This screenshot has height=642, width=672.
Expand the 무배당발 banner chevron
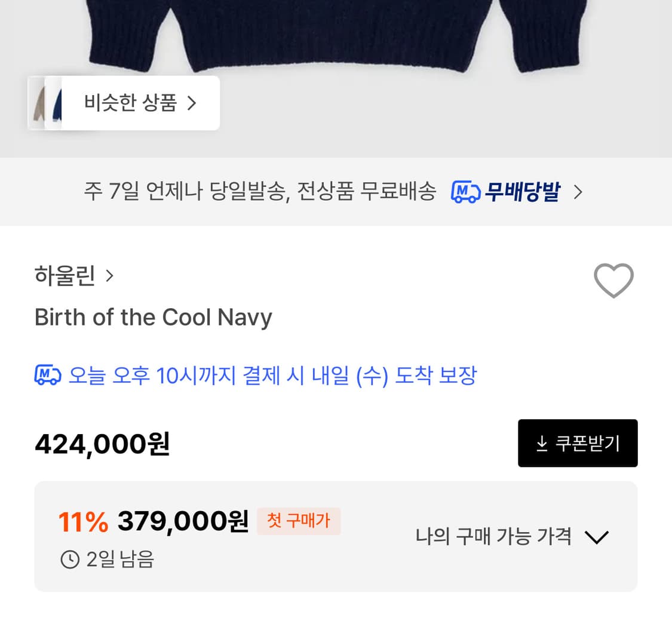coord(578,192)
